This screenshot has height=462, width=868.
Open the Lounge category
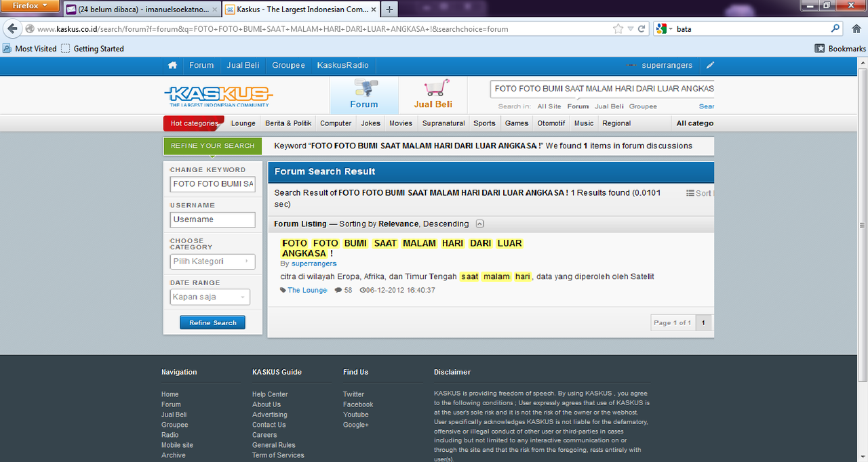243,123
